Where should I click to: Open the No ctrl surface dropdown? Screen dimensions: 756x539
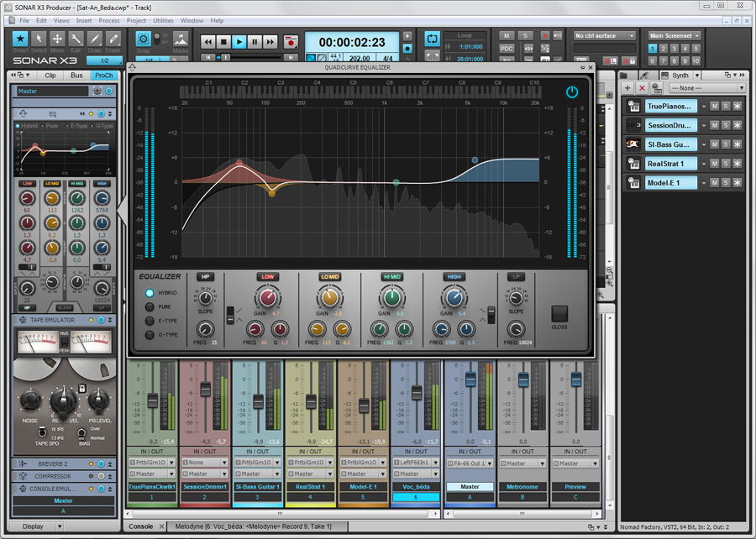click(x=605, y=36)
